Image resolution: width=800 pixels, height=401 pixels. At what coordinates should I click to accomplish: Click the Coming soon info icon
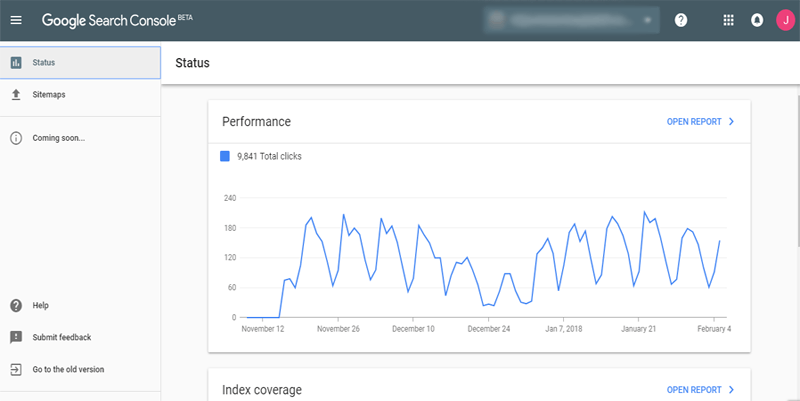(x=16, y=138)
